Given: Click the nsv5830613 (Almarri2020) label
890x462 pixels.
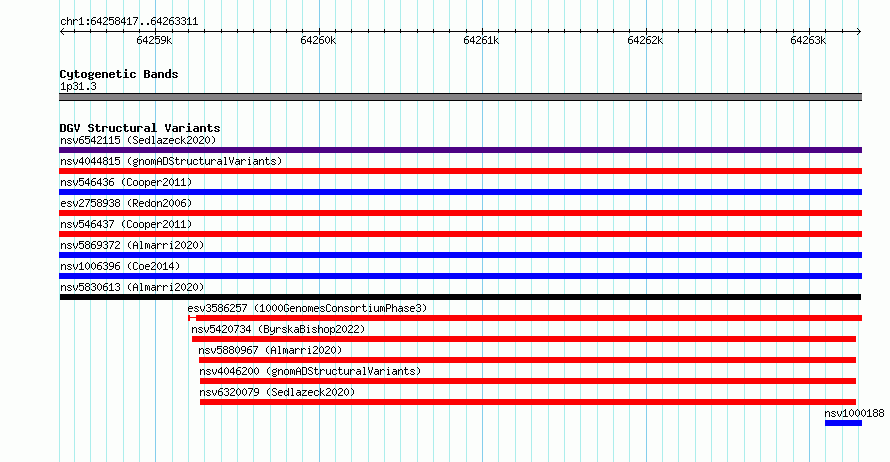Looking at the screenshot, I should 132,287.
